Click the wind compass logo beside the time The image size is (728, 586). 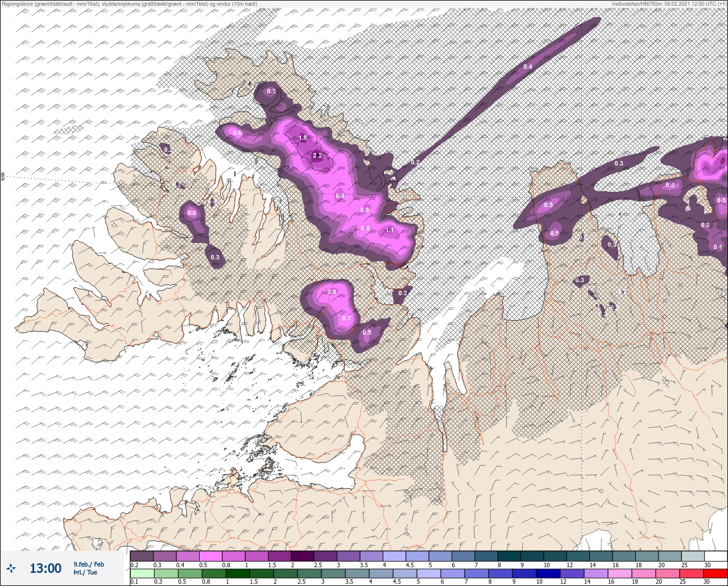(x=11, y=568)
